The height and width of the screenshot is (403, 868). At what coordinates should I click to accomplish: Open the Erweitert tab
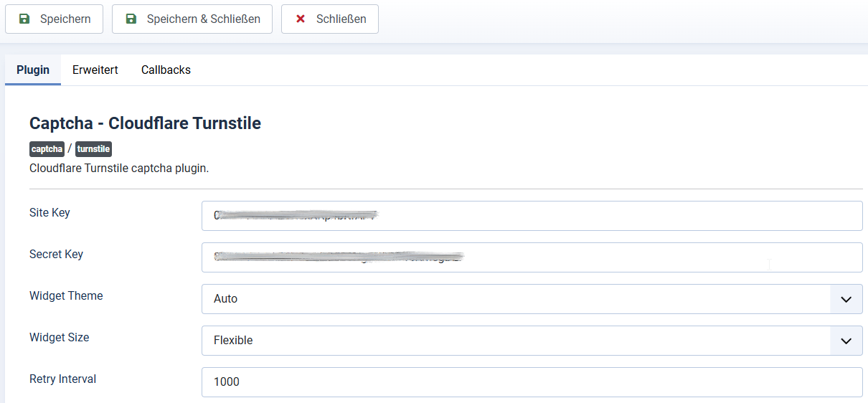[95, 70]
